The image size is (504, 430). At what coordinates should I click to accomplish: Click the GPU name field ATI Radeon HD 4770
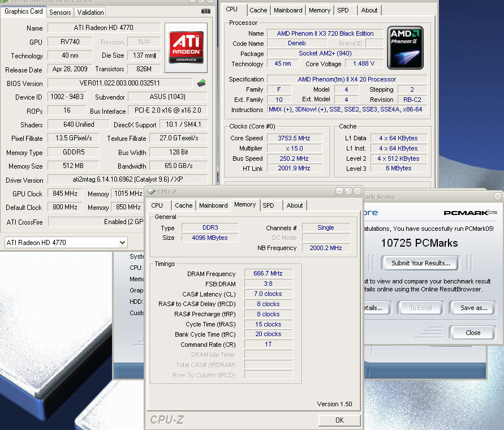[104, 28]
